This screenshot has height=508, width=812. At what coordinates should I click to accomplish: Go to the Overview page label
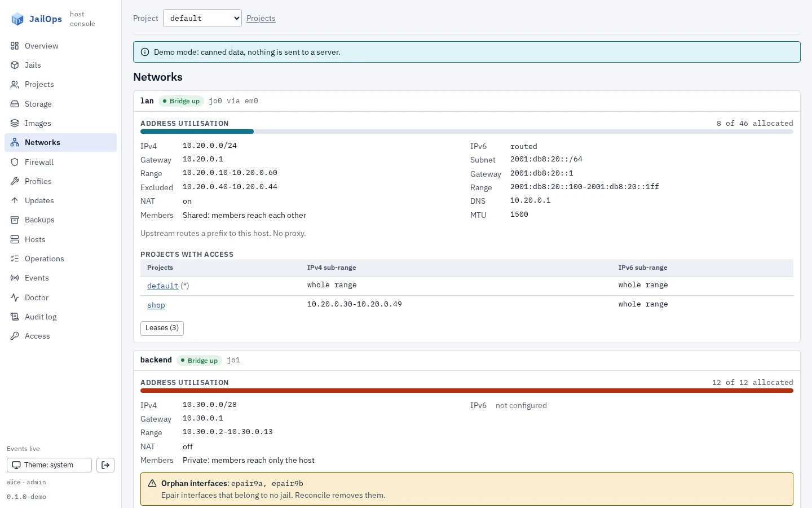click(42, 46)
